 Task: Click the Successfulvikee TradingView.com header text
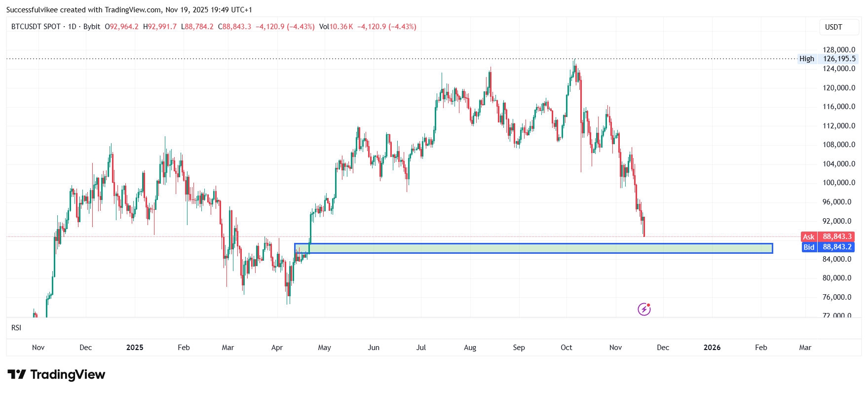point(129,10)
